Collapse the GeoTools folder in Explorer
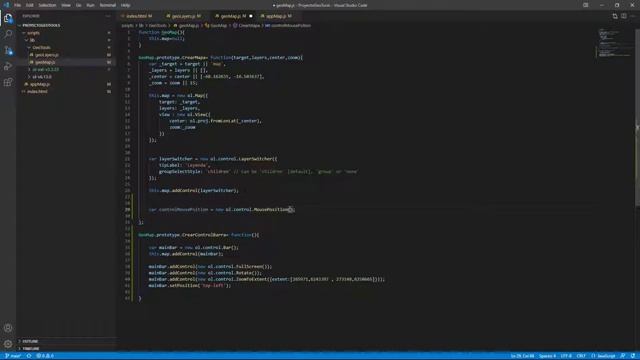 click(x=41, y=48)
